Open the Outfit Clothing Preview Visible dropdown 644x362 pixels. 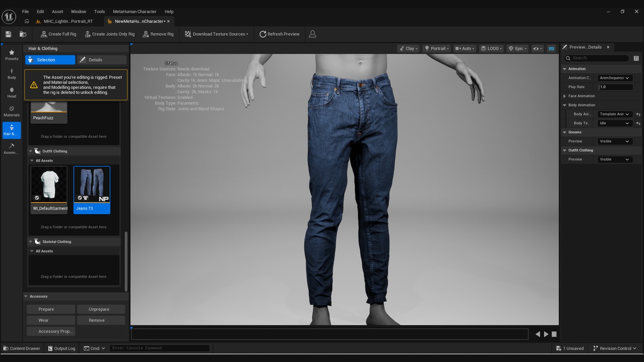615,159
